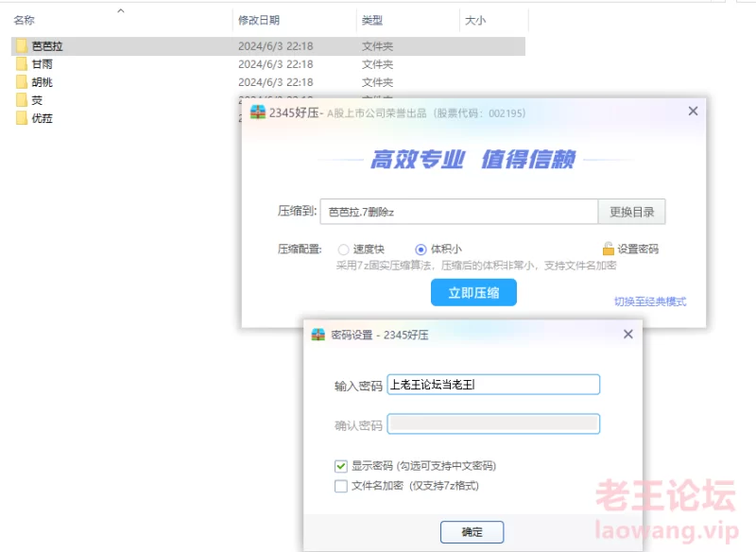This screenshot has width=756, height=552.
Task: Click the 密码设置 dialog logo icon
Action: coord(318,334)
